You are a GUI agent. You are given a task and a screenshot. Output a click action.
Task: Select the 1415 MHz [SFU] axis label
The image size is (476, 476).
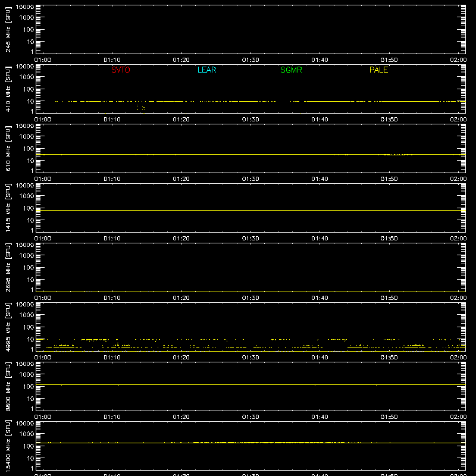[8, 208]
